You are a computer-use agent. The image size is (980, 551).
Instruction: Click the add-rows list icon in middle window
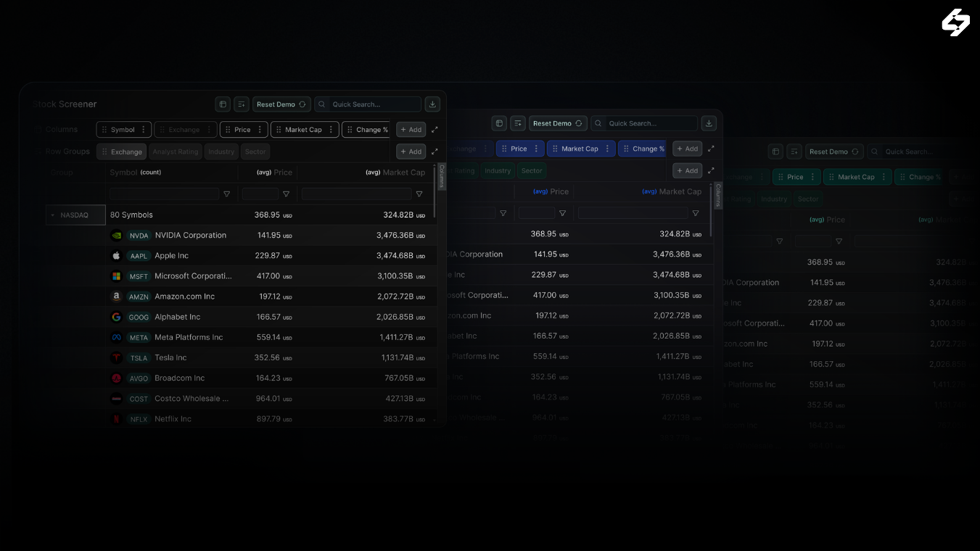518,123
